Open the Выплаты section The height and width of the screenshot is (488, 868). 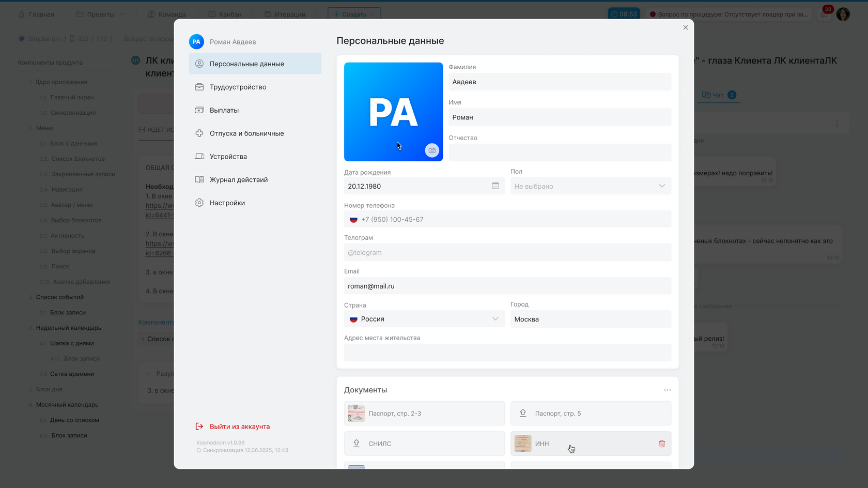point(255,110)
